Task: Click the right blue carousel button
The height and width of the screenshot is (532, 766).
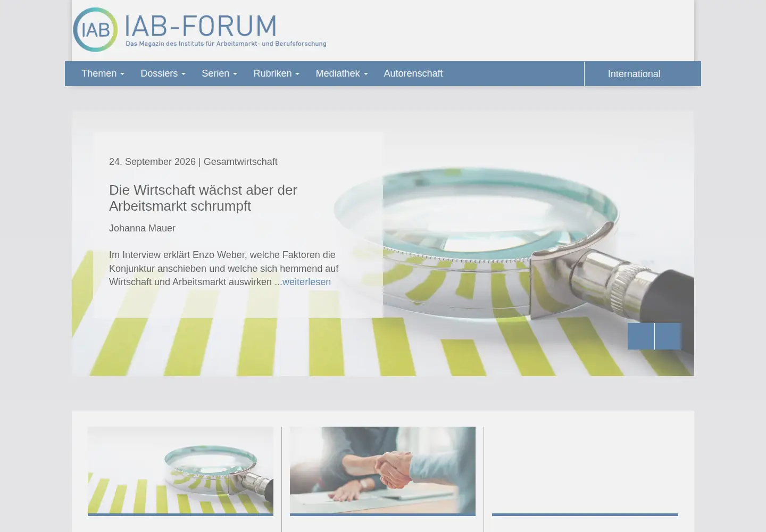Action: [x=668, y=336]
